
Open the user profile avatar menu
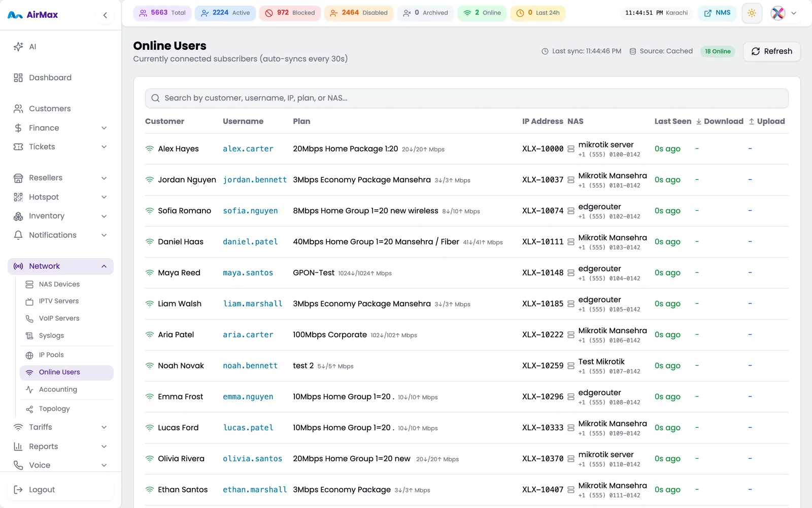[x=784, y=13]
